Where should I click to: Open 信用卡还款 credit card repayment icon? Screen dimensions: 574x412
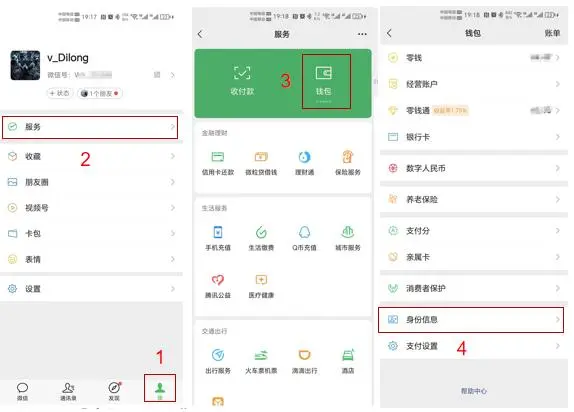[218, 157]
